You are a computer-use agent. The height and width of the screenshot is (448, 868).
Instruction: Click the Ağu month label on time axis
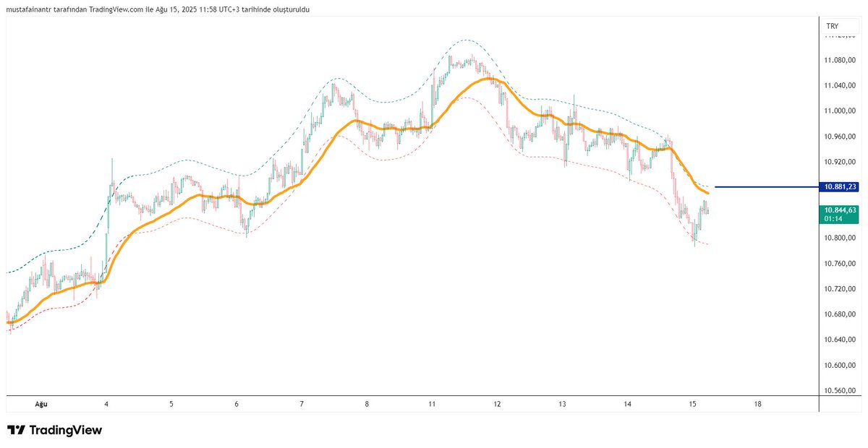41,405
